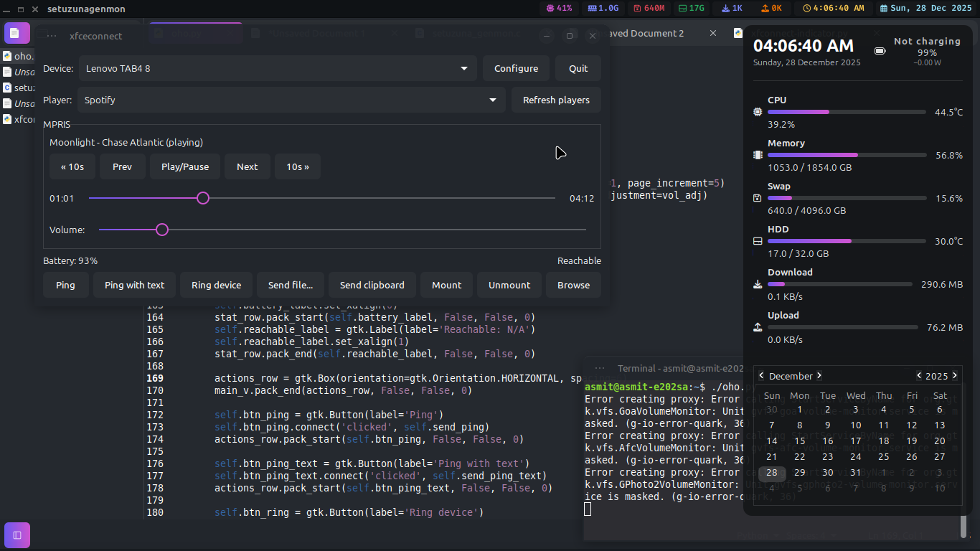Click the Send clipboard button

tap(372, 285)
